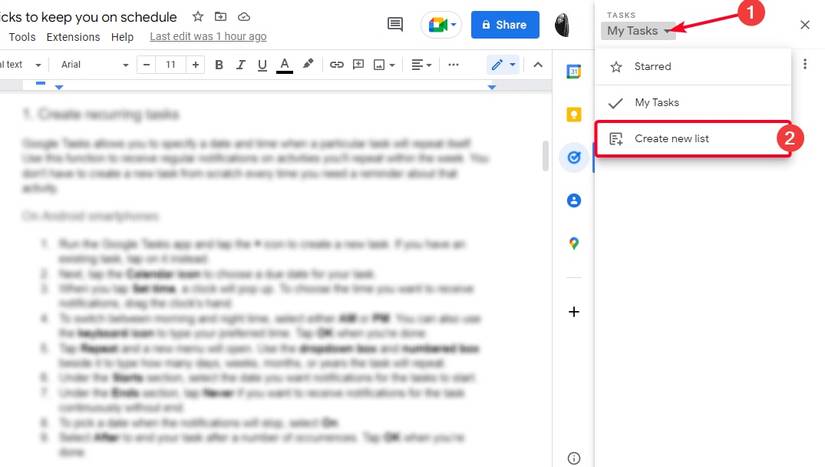Open the Arial font dropdown

coord(94,65)
